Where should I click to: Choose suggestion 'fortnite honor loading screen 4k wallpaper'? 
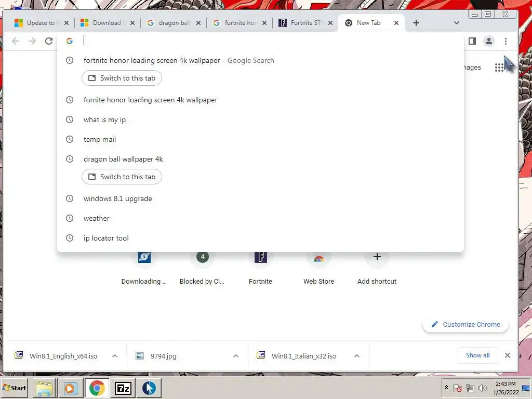[x=260, y=60]
